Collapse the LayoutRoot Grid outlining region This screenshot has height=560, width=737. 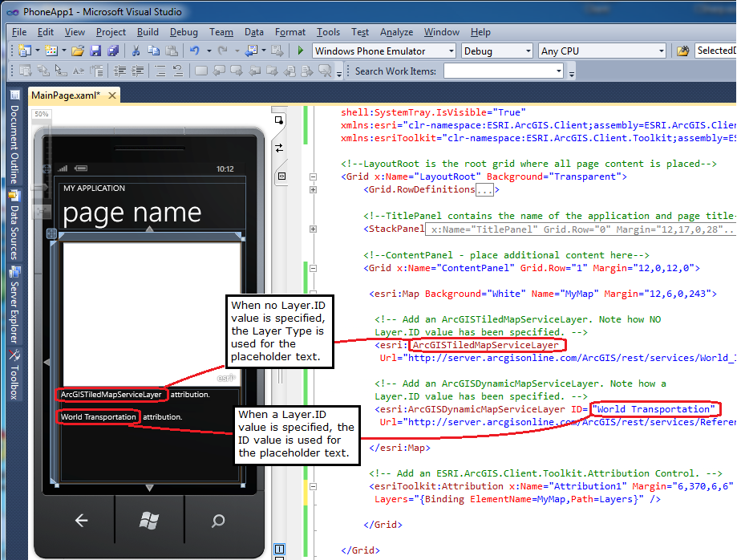(x=313, y=177)
